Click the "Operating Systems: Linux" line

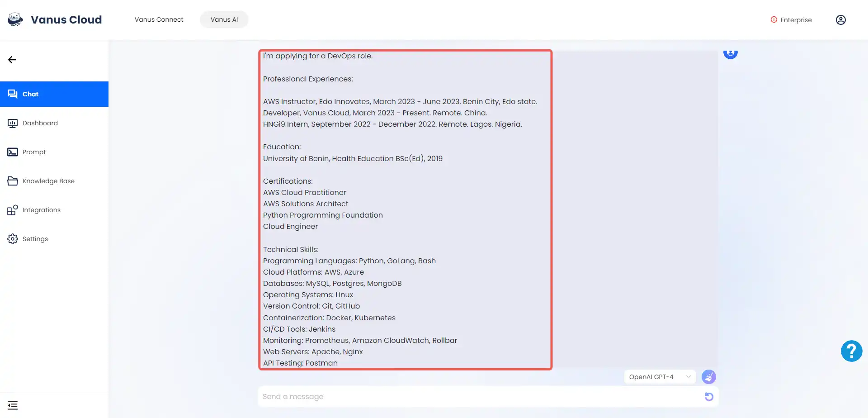(x=308, y=294)
